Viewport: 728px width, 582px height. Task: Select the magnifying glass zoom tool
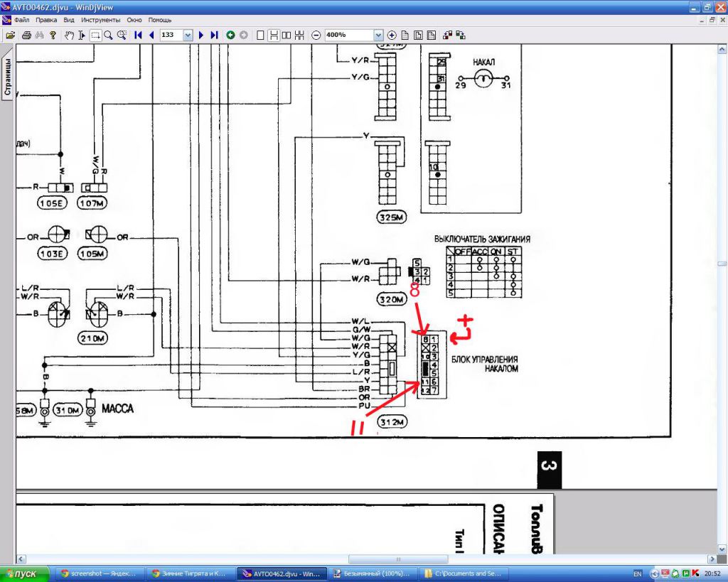pos(108,35)
